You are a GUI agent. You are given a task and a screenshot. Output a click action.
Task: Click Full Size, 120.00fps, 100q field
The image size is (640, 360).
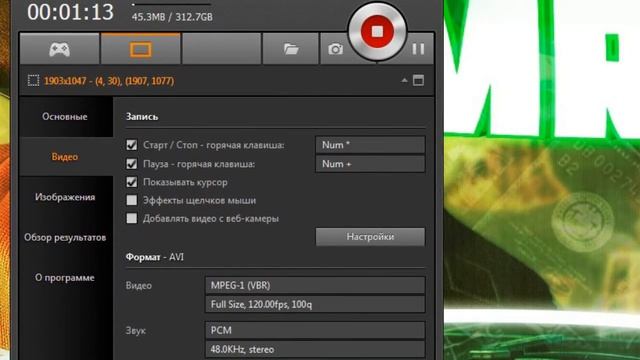point(315,304)
